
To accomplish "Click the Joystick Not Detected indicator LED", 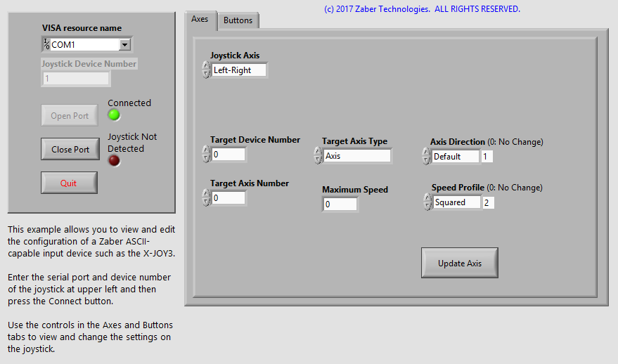I will [115, 161].
